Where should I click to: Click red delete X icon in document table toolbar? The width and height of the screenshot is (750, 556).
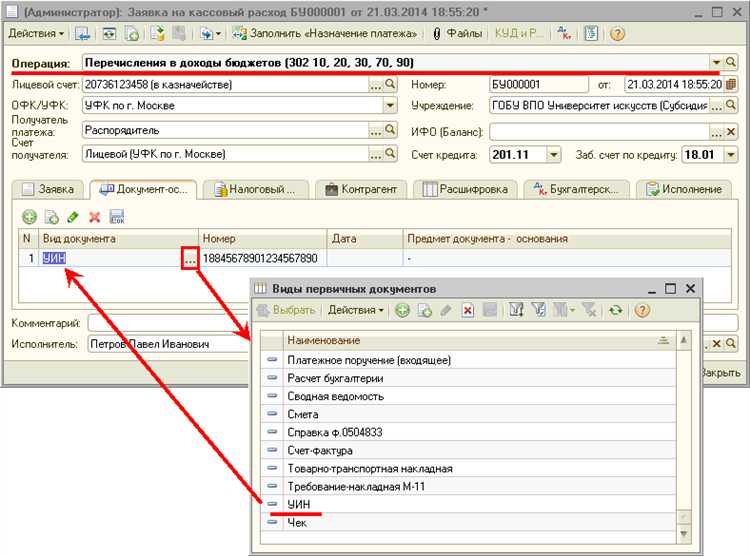tap(95, 216)
